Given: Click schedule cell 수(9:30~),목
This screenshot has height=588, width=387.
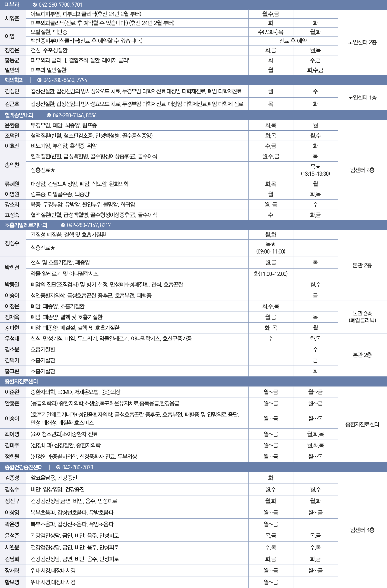Looking at the screenshot, I should [x=271, y=32].
